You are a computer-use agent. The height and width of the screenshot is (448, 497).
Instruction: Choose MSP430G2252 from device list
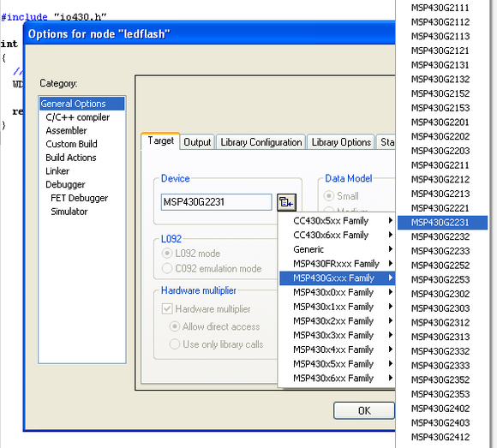(x=442, y=266)
